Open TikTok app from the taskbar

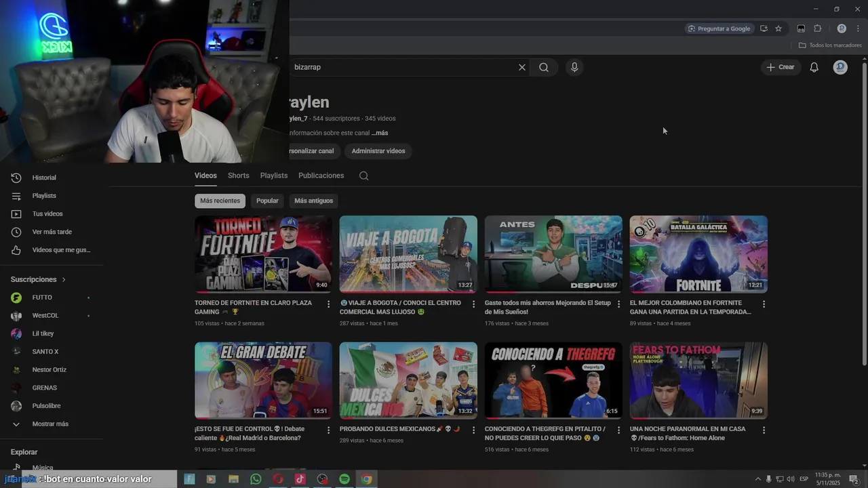(x=300, y=479)
